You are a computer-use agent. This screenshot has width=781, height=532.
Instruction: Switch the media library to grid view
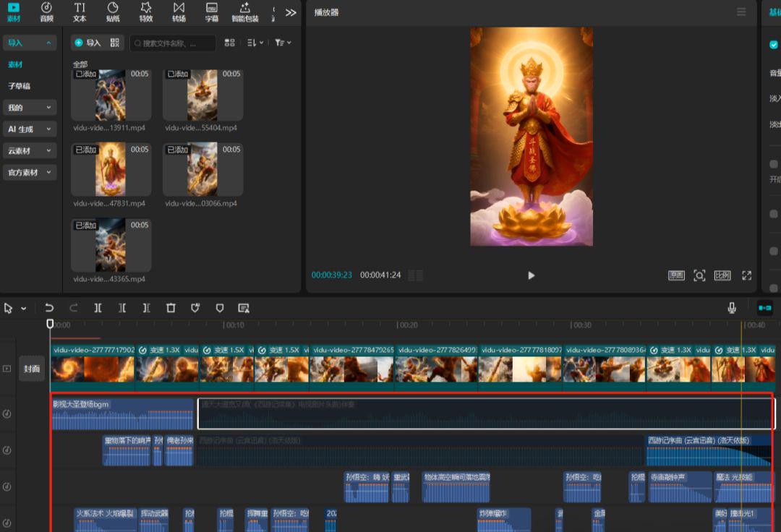[x=229, y=43]
